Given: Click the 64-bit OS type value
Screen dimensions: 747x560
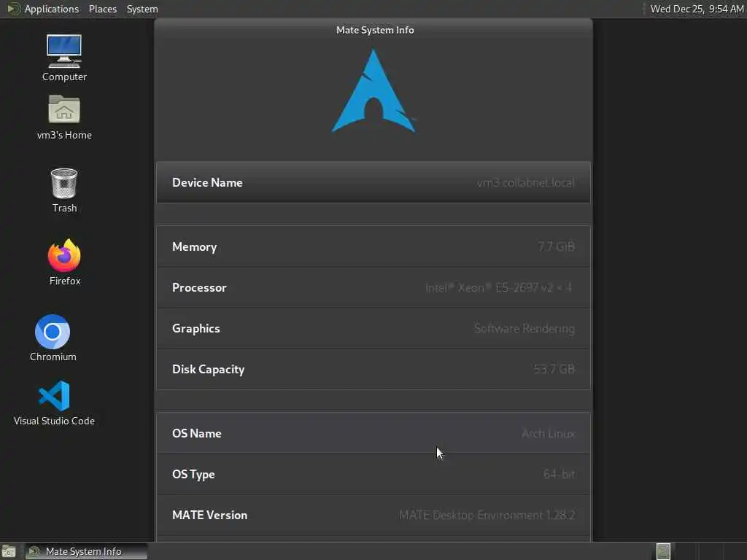Looking at the screenshot, I should click(559, 474).
